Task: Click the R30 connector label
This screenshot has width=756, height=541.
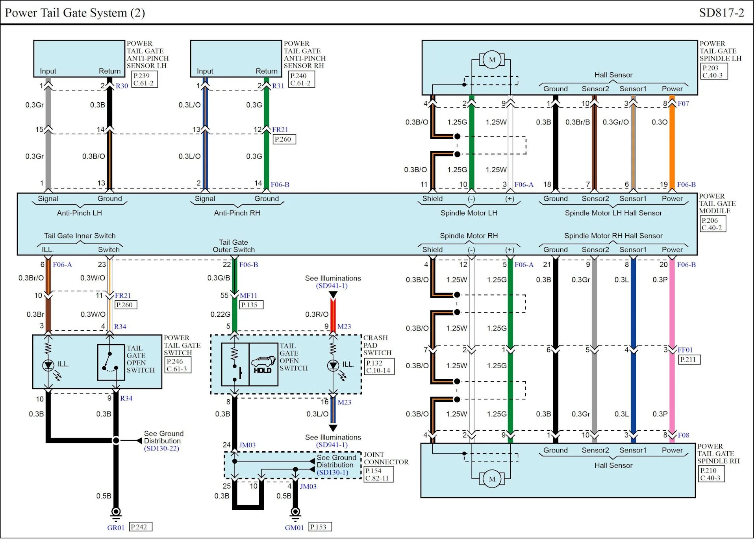Action: point(122,86)
